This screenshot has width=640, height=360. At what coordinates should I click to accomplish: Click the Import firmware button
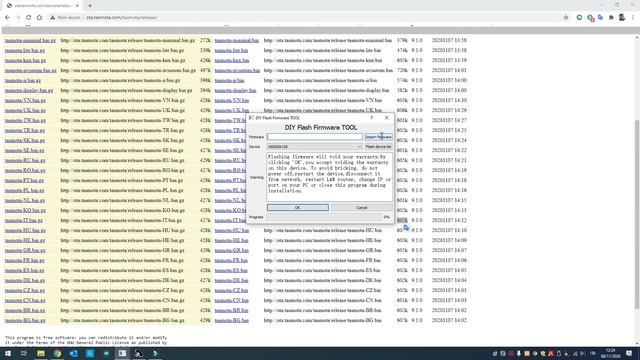[x=378, y=137]
